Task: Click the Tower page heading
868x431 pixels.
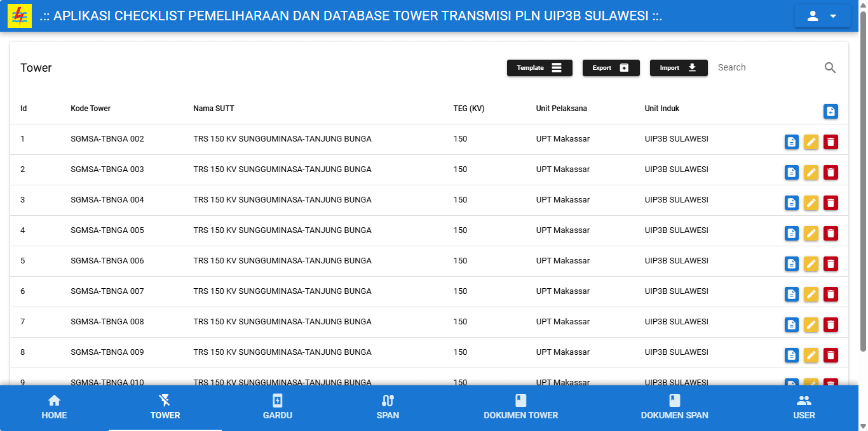Action: (36, 68)
